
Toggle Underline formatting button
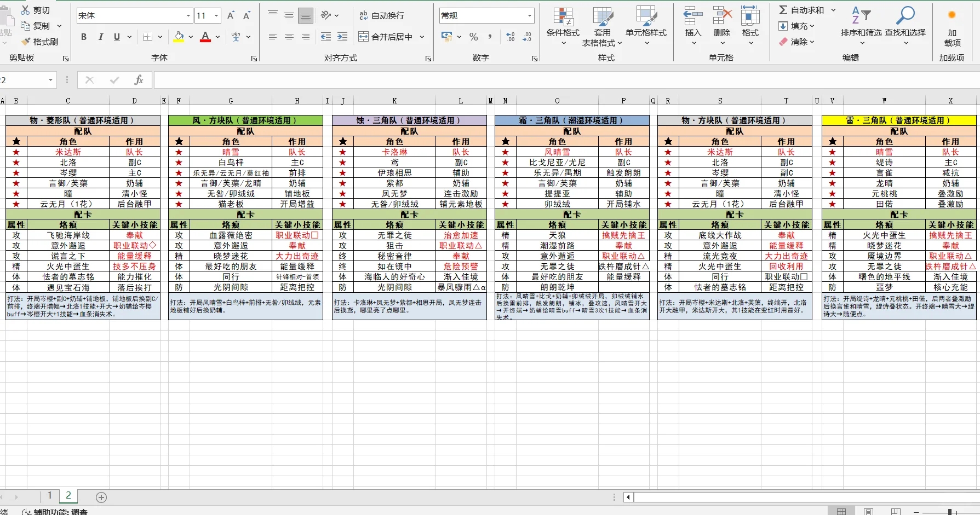tap(117, 37)
